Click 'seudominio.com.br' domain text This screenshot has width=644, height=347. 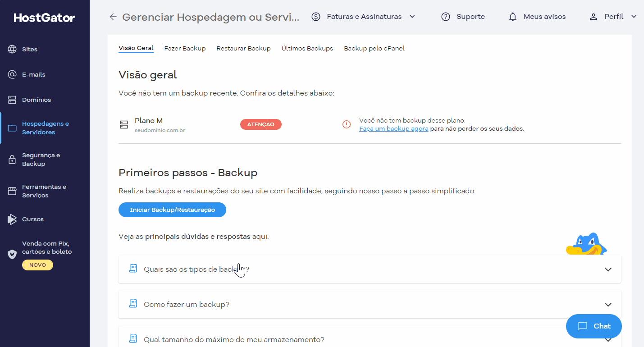click(160, 130)
